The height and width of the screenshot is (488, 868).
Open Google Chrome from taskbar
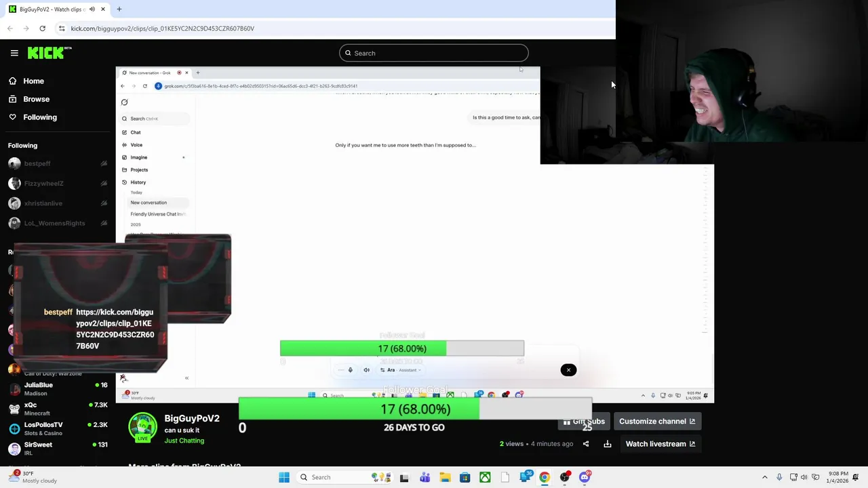coord(545,477)
